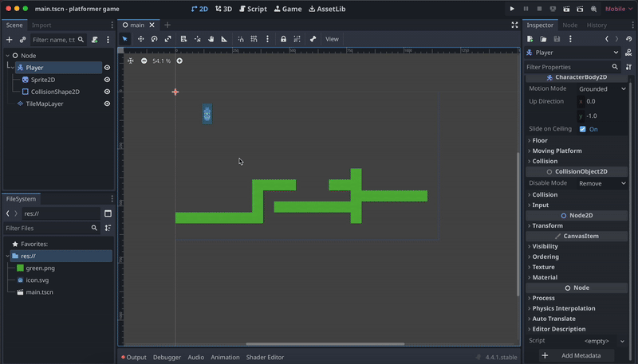638x364 pixels.
Task: Hide the Sprite2D node
Action: 107,80
